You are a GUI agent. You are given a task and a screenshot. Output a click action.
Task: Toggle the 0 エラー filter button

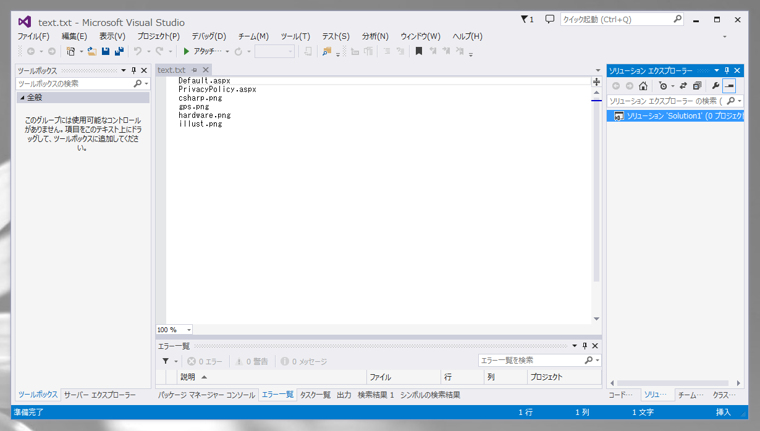205,361
